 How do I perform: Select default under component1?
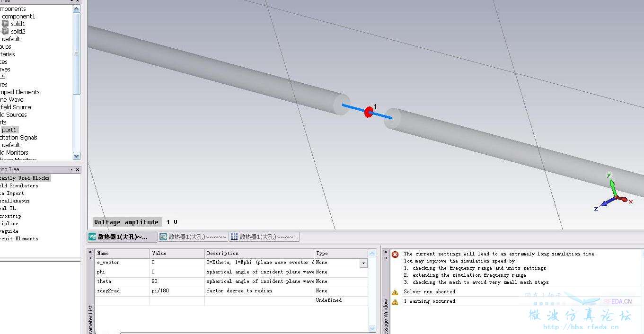11,39
